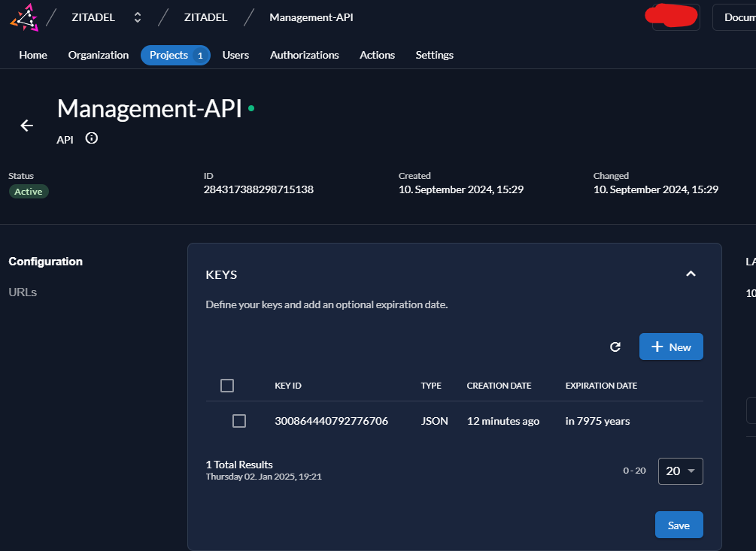The height and width of the screenshot is (551, 756).
Task: Open the Settings tab
Action: (434, 55)
